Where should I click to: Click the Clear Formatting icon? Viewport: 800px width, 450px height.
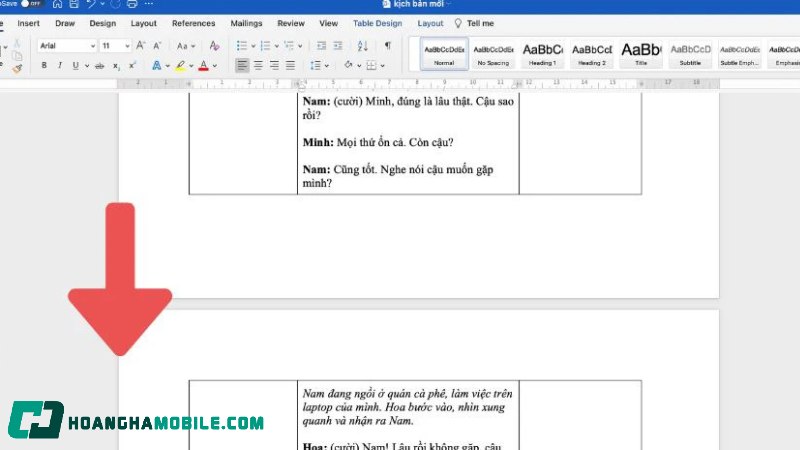tap(214, 46)
